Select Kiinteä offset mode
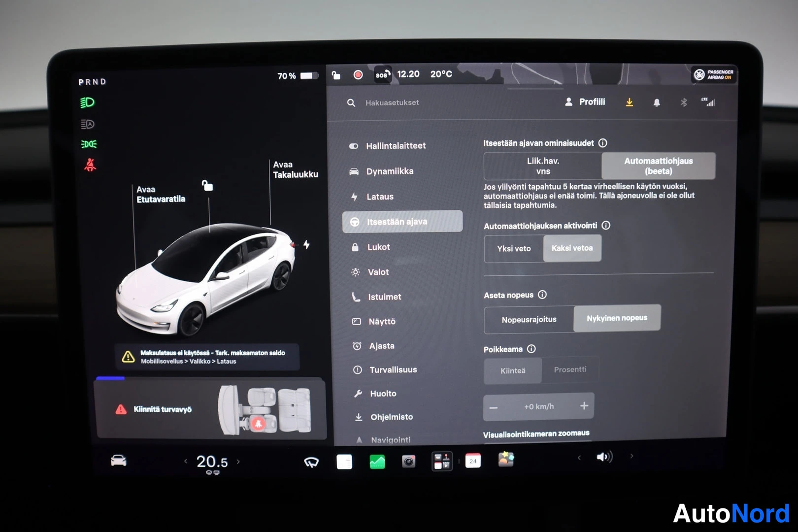 point(513,370)
